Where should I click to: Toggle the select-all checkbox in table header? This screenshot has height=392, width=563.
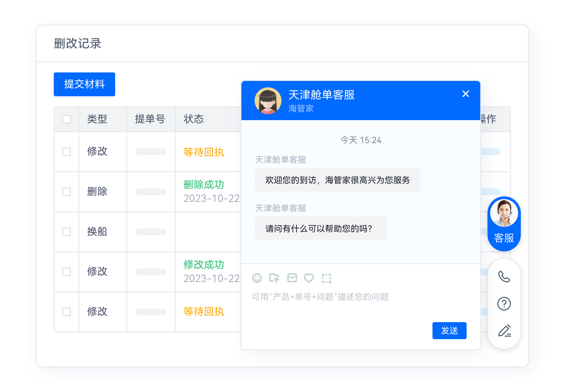tap(67, 119)
